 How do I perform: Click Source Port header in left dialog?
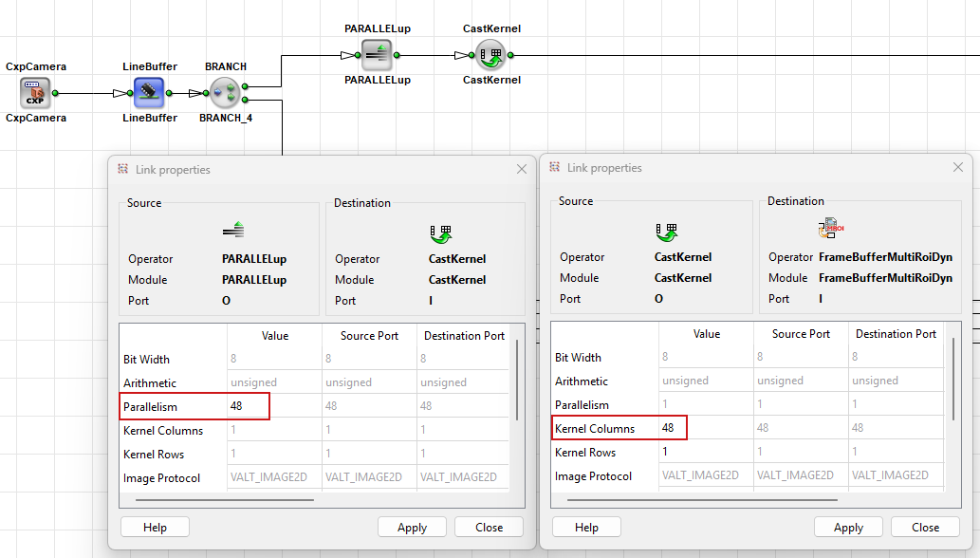[369, 336]
